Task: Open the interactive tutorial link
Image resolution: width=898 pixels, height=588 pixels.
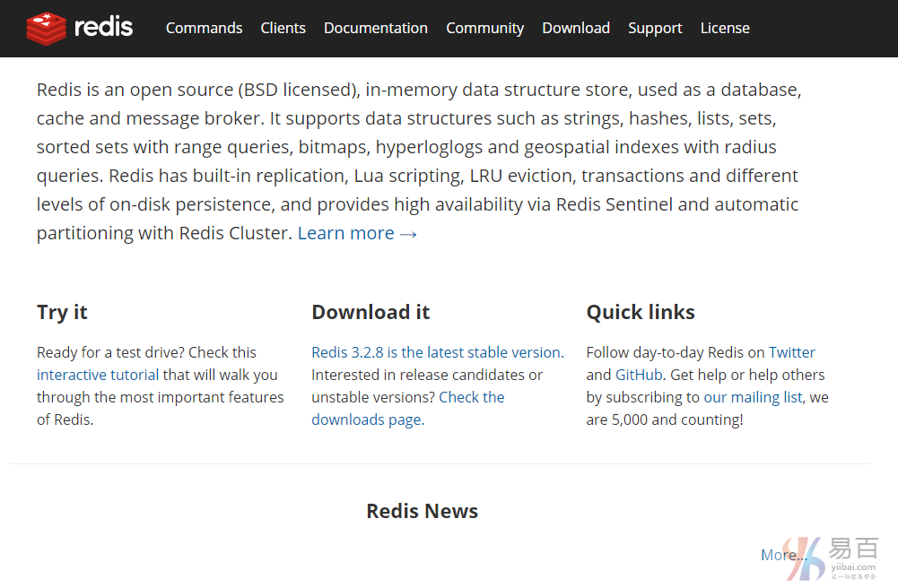Action: point(98,375)
